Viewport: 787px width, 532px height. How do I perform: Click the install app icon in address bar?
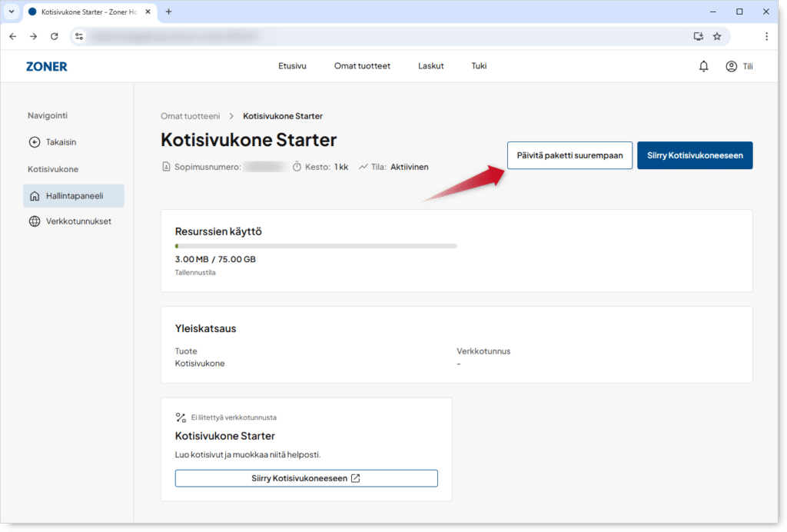point(698,36)
